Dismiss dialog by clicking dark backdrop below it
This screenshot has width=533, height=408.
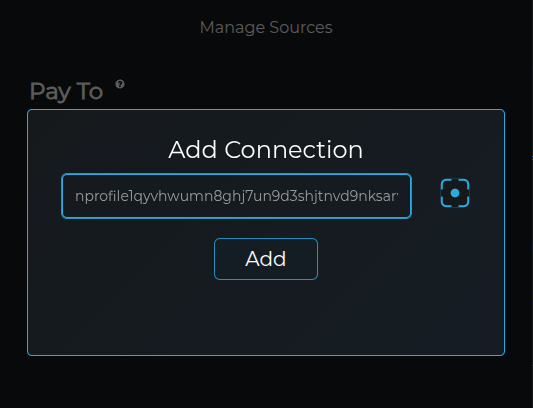coord(266,382)
